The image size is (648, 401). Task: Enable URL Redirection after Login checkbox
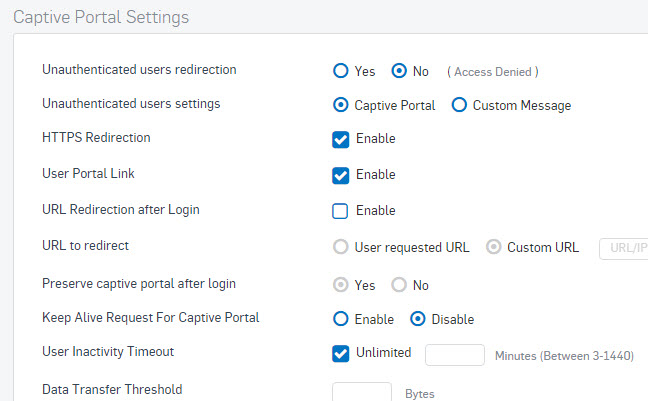click(x=340, y=211)
